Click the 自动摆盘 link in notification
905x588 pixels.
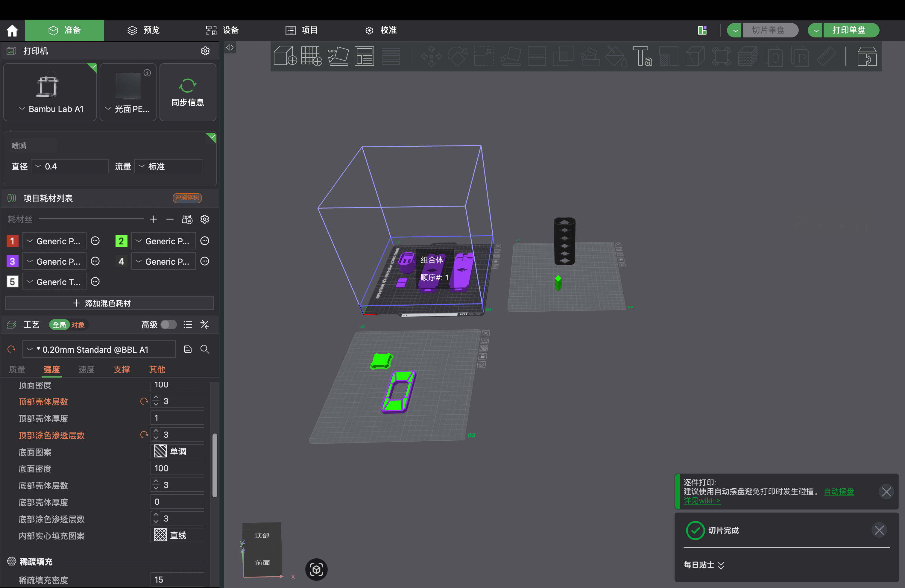(839, 491)
